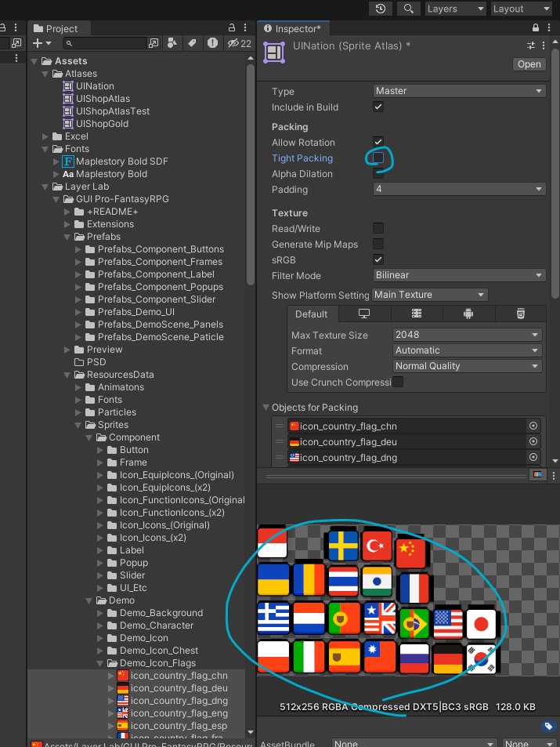
Task: Click the Japan flag in atlas preview
Action: [481, 623]
